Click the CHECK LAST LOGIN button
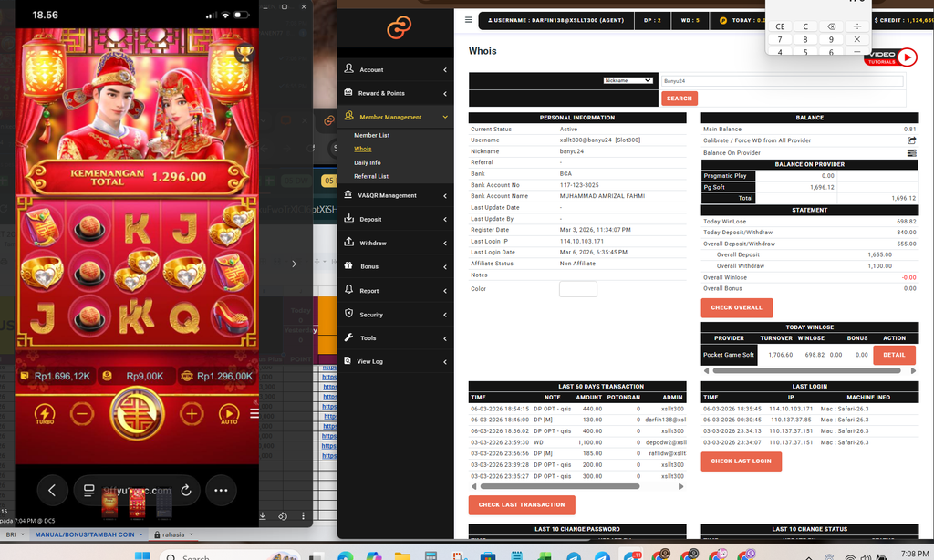The width and height of the screenshot is (934, 560). [x=741, y=461]
